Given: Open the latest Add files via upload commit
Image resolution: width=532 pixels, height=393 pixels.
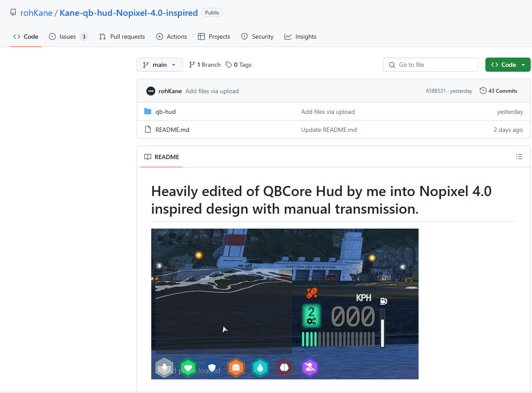Looking at the screenshot, I should coord(212,91).
